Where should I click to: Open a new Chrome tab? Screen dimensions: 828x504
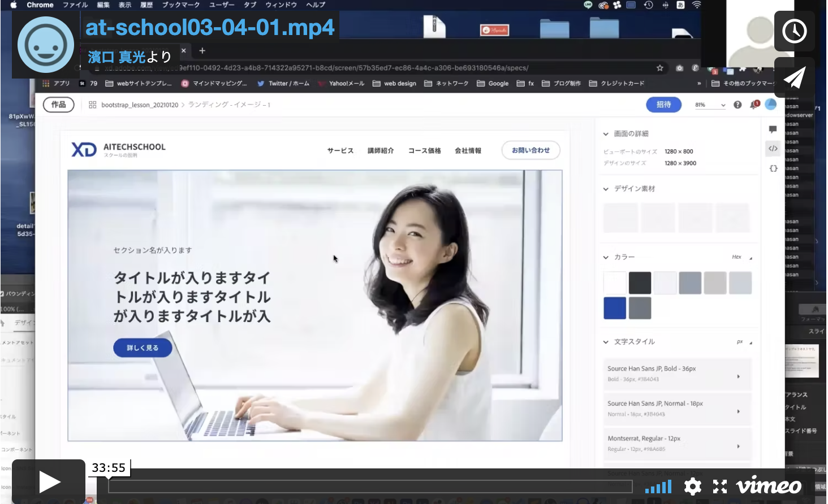coord(202,51)
